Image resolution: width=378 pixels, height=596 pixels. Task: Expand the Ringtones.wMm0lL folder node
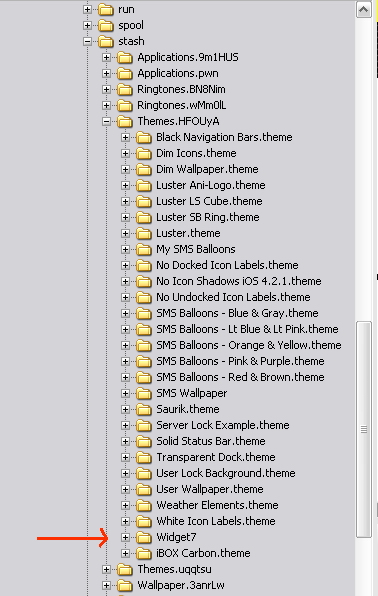click(106, 105)
